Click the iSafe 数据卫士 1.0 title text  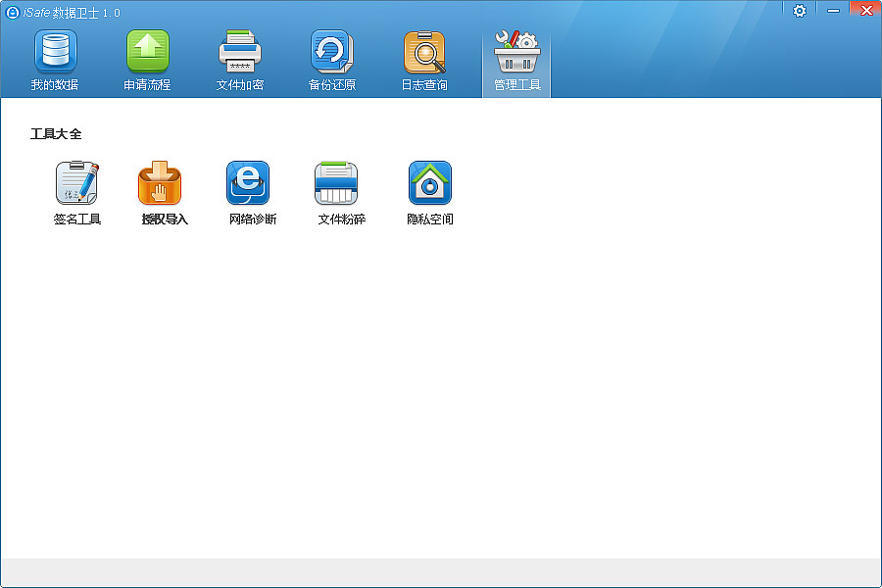(72, 13)
